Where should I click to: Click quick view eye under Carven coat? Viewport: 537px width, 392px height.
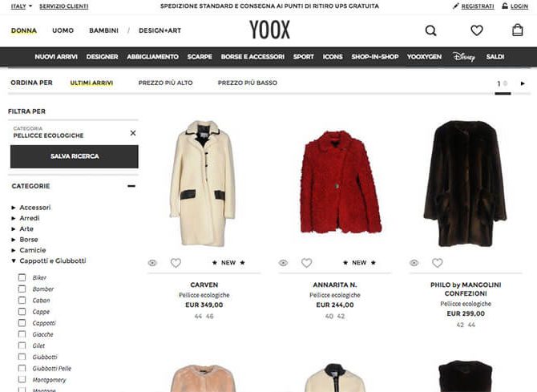click(x=152, y=263)
